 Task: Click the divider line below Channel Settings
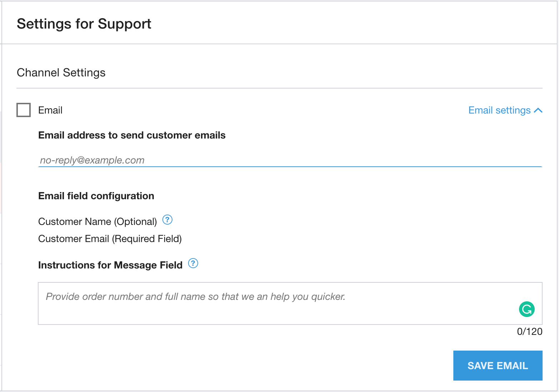(279, 88)
